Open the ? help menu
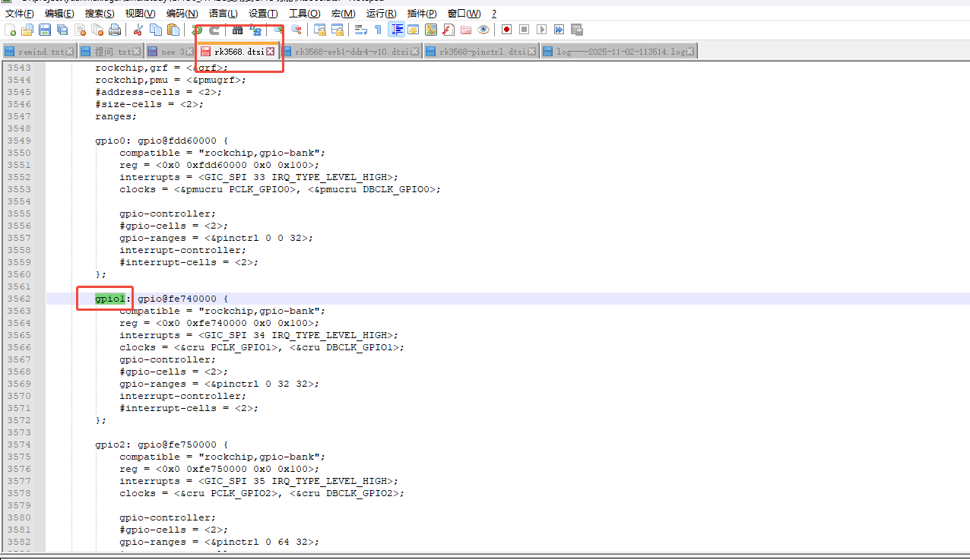 (x=494, y=14)
